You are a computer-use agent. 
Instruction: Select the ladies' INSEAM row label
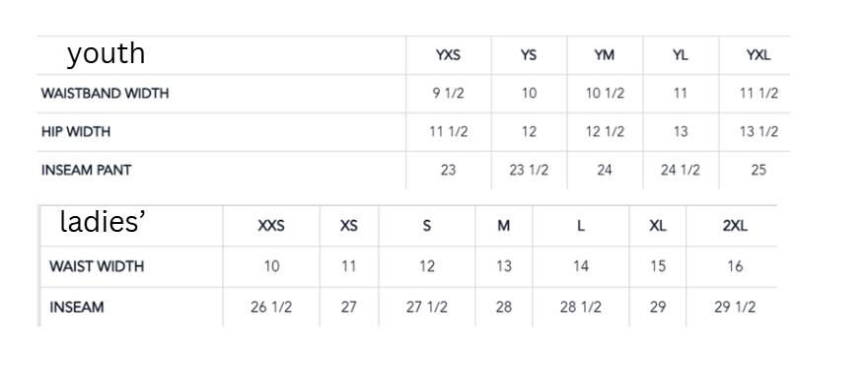[77, 307]
